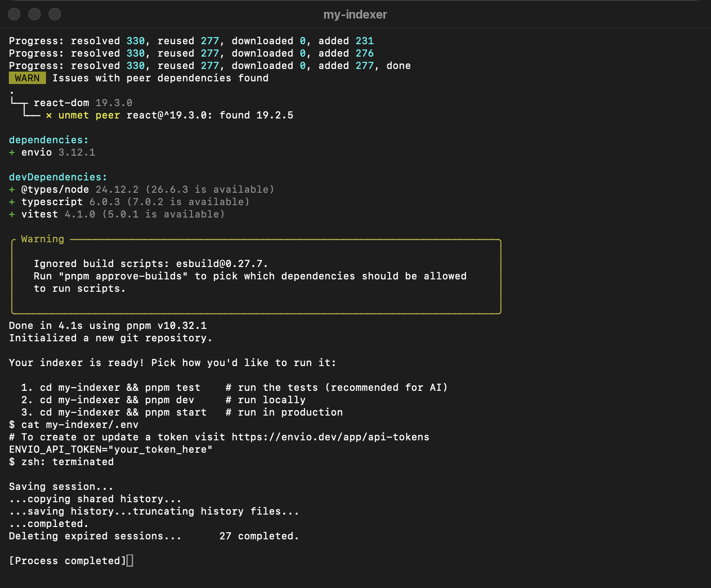Click the 'pnpm dev' command option 2

pos(169,400)
